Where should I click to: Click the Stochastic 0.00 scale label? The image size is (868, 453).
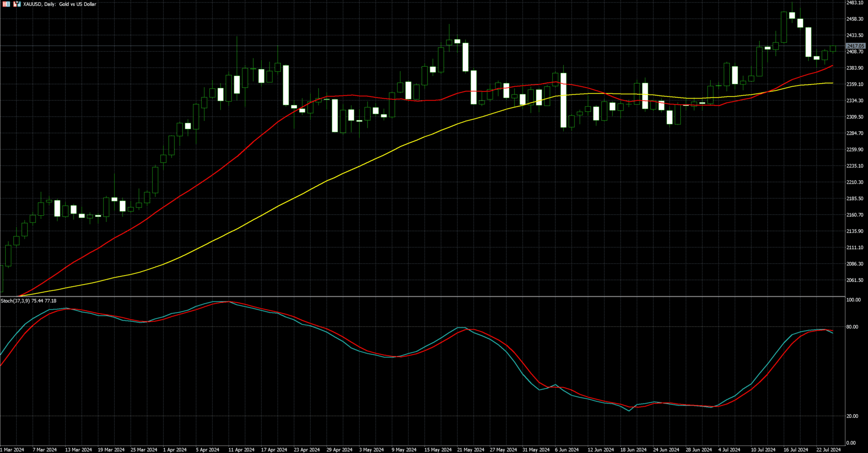pyautogui.click(x=851, y=443)
